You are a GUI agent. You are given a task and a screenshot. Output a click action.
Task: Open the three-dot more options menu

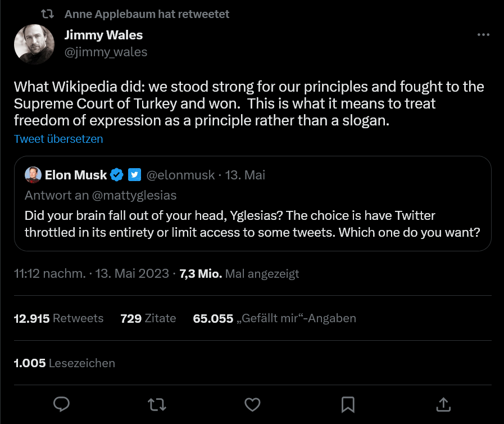(x=483, y=35)
